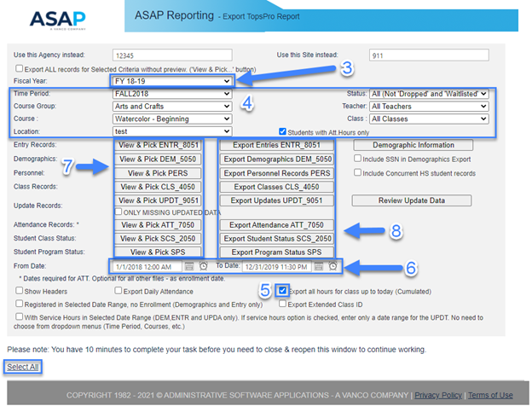Image resolution: width=532 pixels, height=406 pixels.
Task: Expand the Class dropdown showing All Classes
Action: [x=429, y=119]
